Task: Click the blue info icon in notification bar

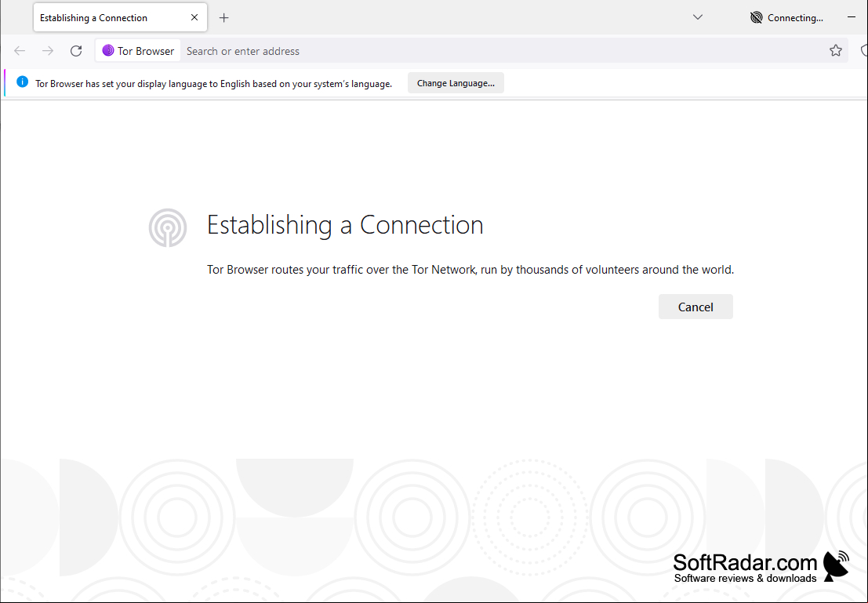Action: pyautogui.click(x=22, y=82)
